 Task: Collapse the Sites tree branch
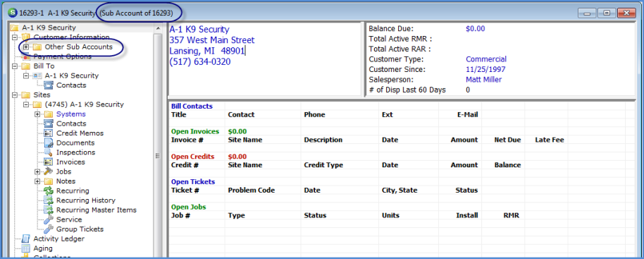(15, 95)
